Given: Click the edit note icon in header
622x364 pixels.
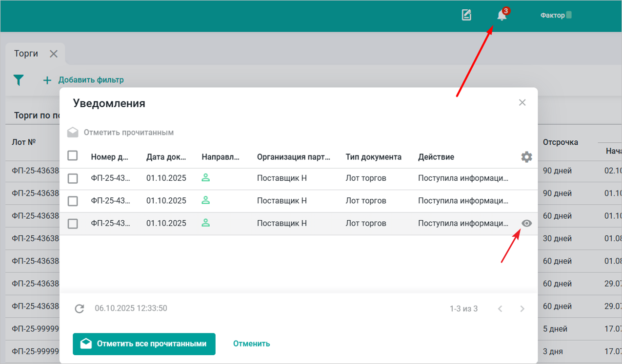Looking at the screenshot, I should (x=466, y=16).
